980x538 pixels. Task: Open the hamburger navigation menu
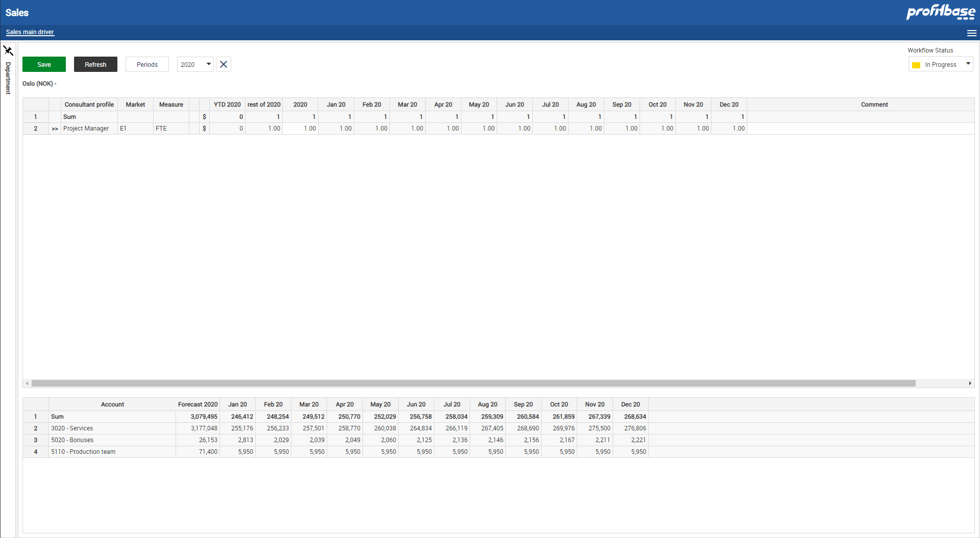972,33
